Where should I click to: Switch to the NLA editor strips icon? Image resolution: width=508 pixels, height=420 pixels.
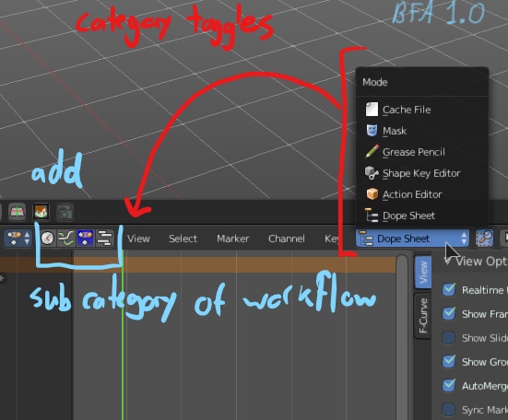105,239
